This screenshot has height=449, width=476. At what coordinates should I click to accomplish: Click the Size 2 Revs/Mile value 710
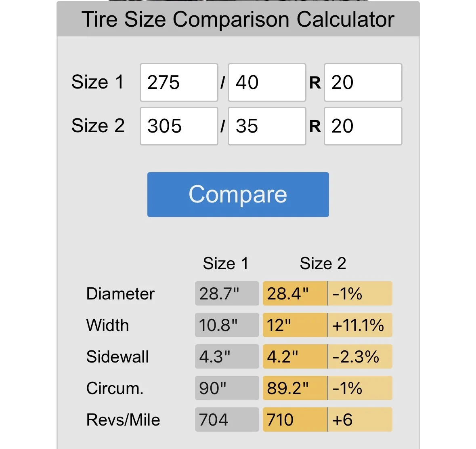pos(295,419)
